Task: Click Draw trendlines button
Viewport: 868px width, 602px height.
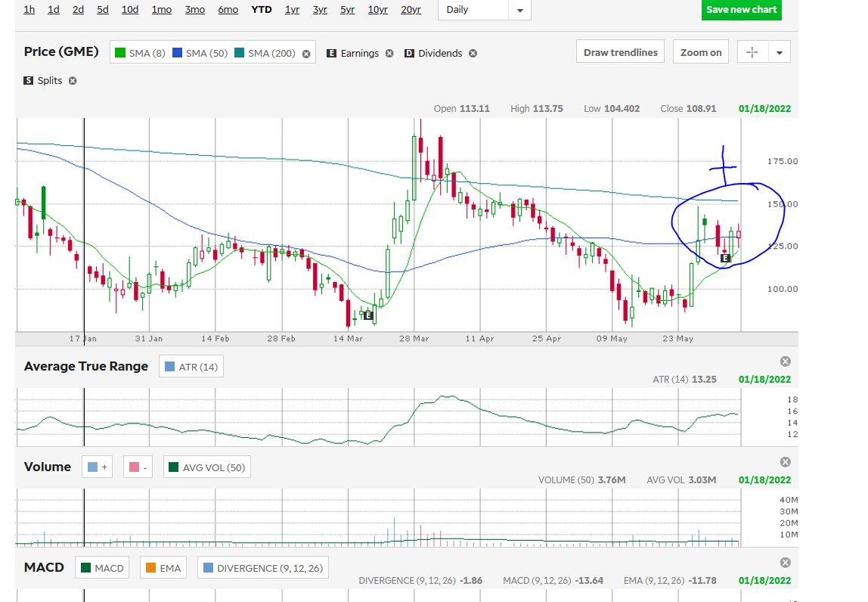Action: point(620,52)
